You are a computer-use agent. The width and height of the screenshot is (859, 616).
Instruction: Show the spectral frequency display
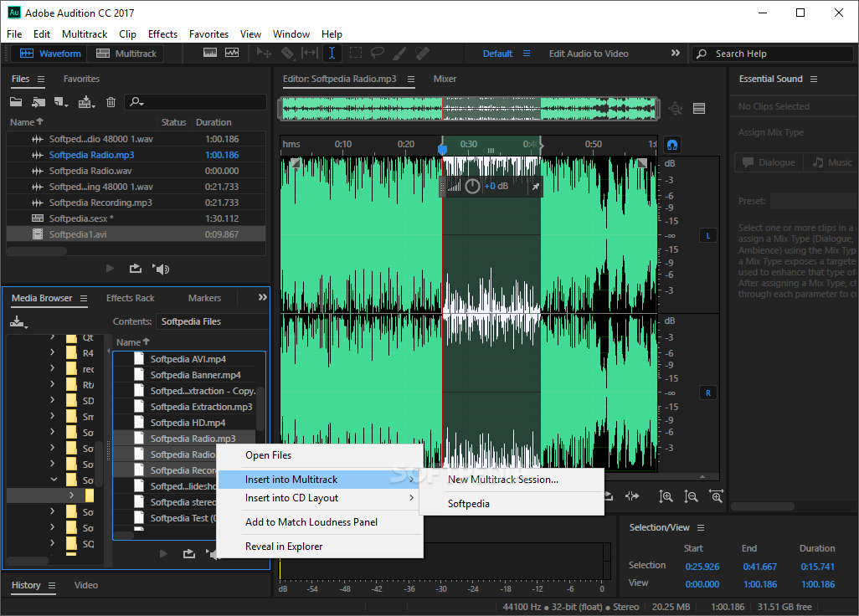pyautogui.click(x=210, y=53)
